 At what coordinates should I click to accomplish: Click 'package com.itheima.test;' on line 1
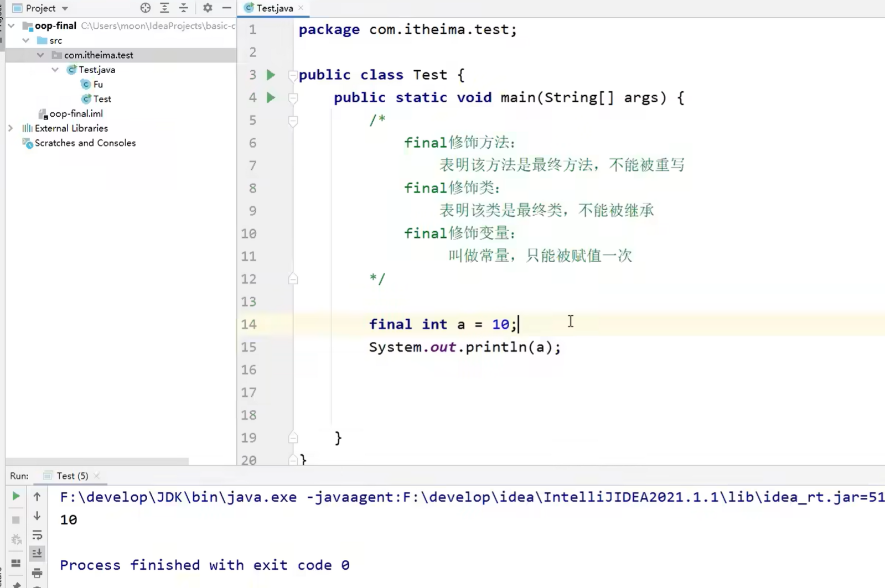(x=408, y=29)
